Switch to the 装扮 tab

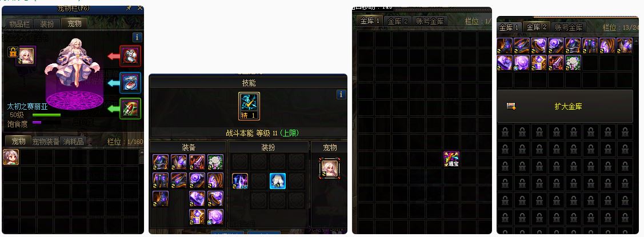(47, 24)
